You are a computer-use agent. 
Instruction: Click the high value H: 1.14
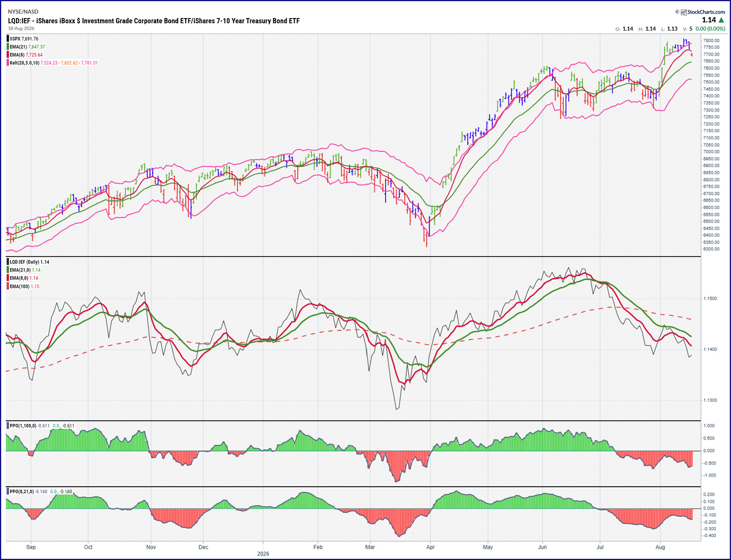pyautogui.click(x=647, y=29)
